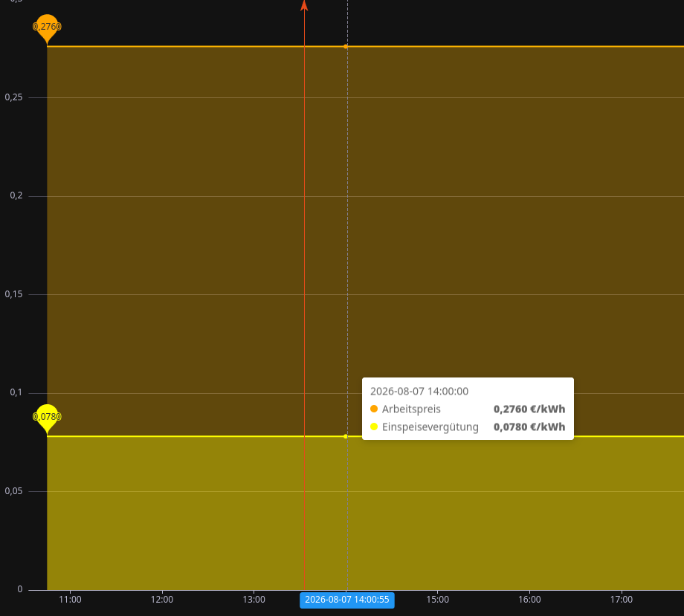This screenshot has width=684, height=616.
Task: Click the 13:00 time axis label
Action: pos(254,600)
